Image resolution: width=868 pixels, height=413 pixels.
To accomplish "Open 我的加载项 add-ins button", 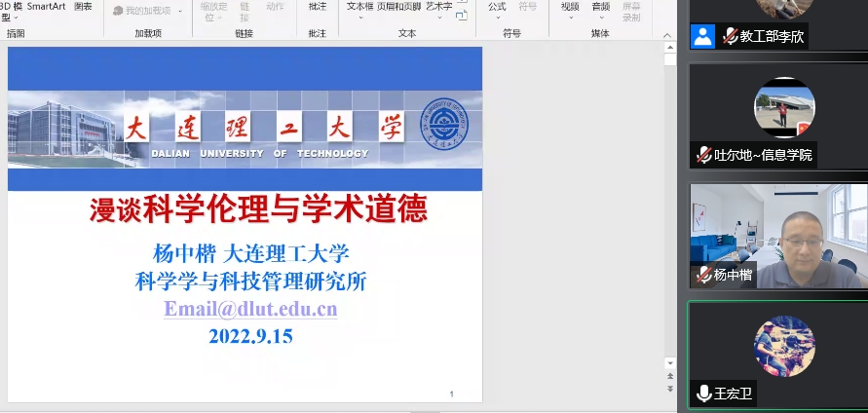I will point(141,11).
